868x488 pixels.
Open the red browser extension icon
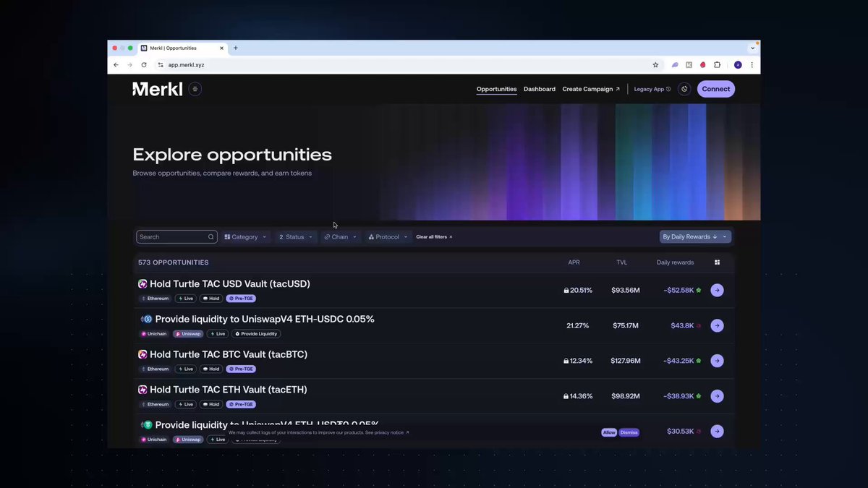coord(702,64)
